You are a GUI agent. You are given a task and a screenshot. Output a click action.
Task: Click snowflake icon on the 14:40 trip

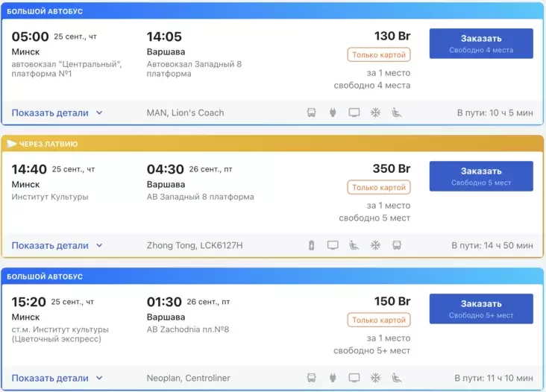[x=376, y=245]
